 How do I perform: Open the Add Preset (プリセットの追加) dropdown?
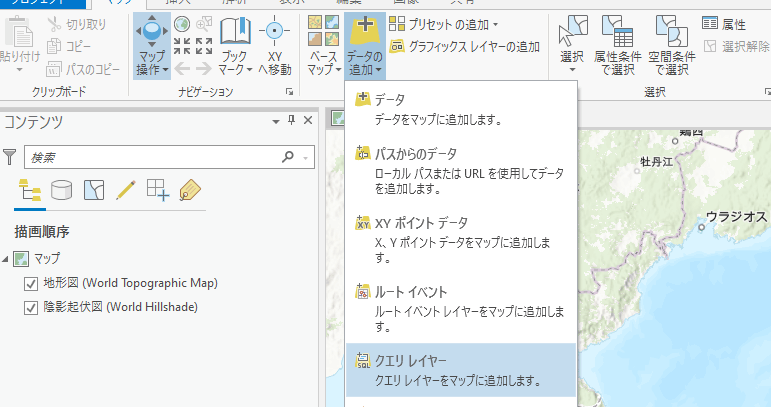[444, 24]
